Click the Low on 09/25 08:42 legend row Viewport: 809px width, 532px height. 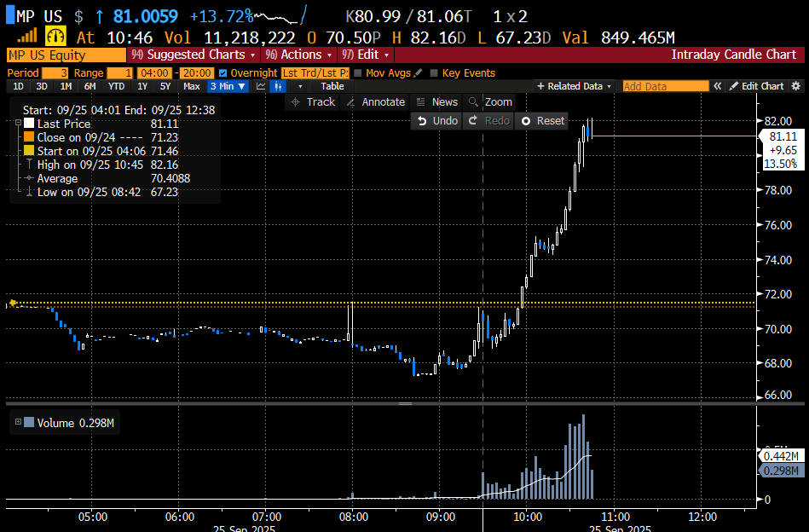[x=101, y=192]
